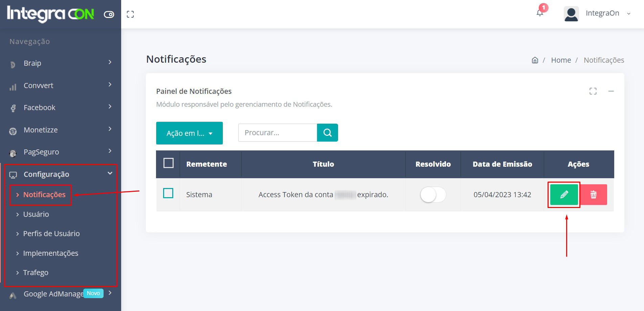
Task: Click the notification bell icon
Action: coord(540,13)
